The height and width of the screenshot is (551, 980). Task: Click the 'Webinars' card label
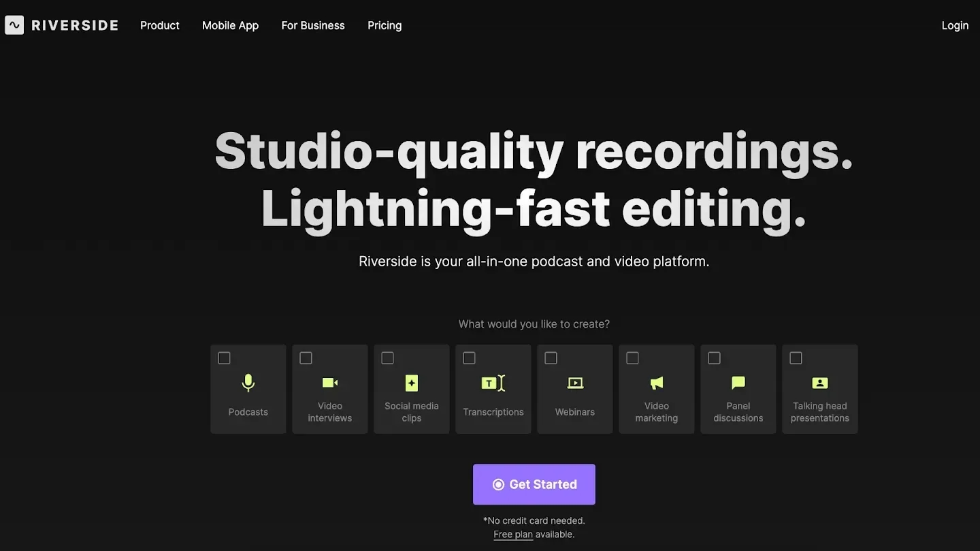[x=575, y=412]
